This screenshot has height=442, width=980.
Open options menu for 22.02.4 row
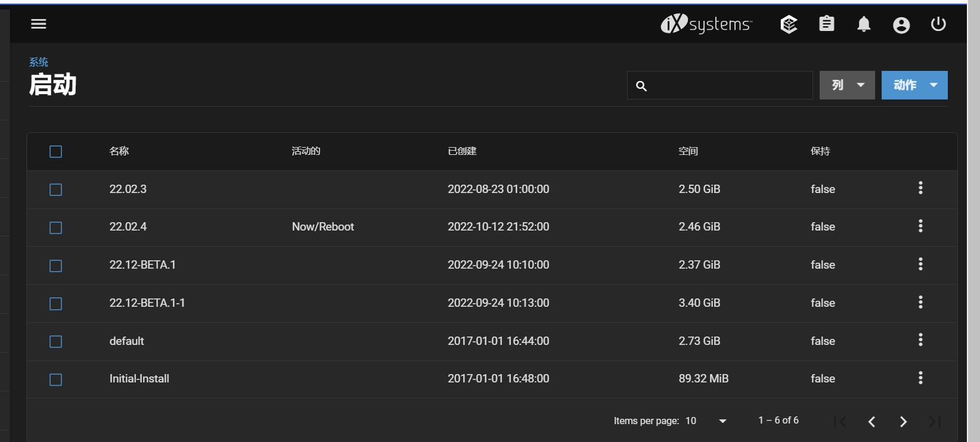(920, 226)
